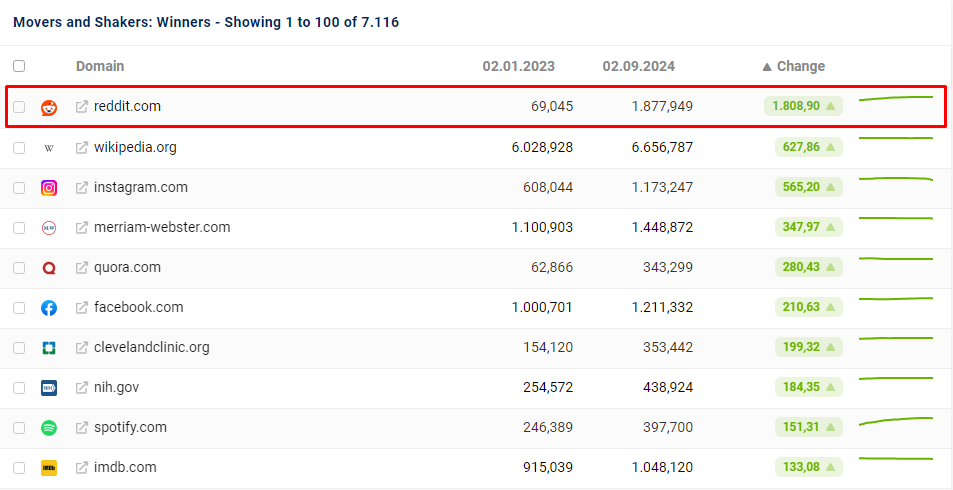Select the value 438,924 for nih.gov
This screenshot has height=490, width=953.
668,388
